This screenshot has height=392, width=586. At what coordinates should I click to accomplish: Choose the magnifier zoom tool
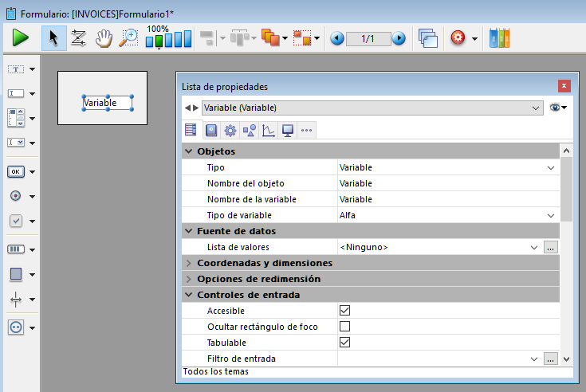(128, 37)
